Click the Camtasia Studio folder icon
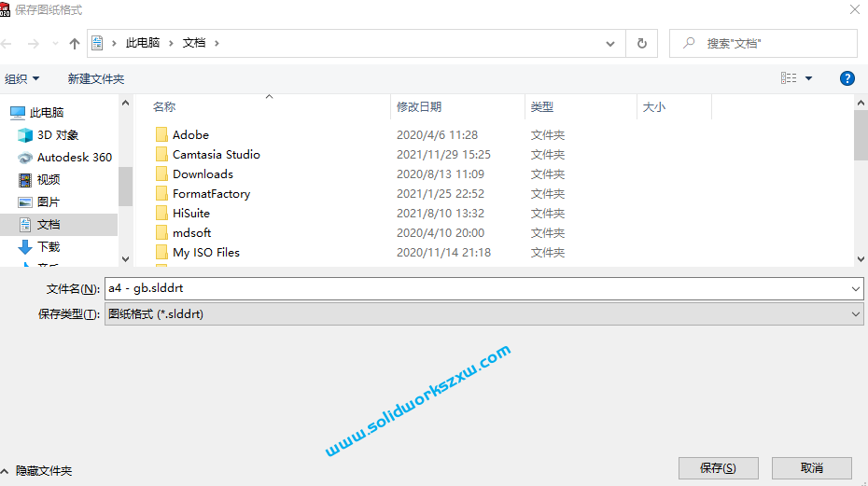This screenshot has width=868, height=486. pos(161,155)
